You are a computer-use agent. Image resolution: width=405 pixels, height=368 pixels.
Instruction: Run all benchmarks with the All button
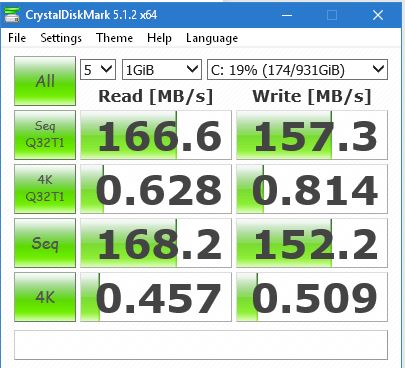click(45, 81)
